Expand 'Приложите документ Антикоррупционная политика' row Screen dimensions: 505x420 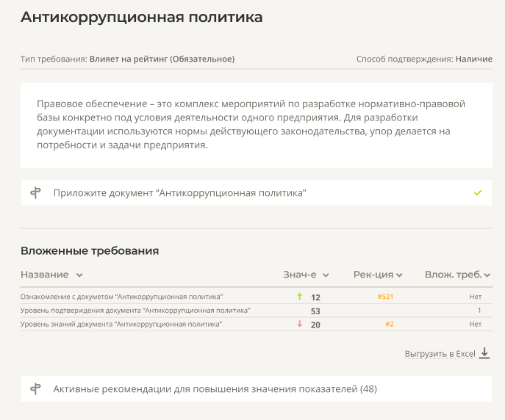point(257,193)
